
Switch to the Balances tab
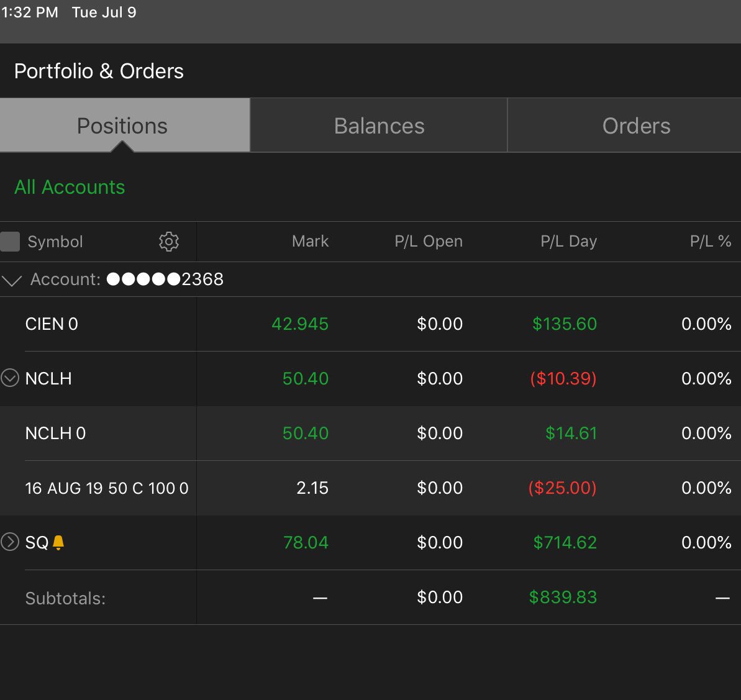tap(379, 125)
